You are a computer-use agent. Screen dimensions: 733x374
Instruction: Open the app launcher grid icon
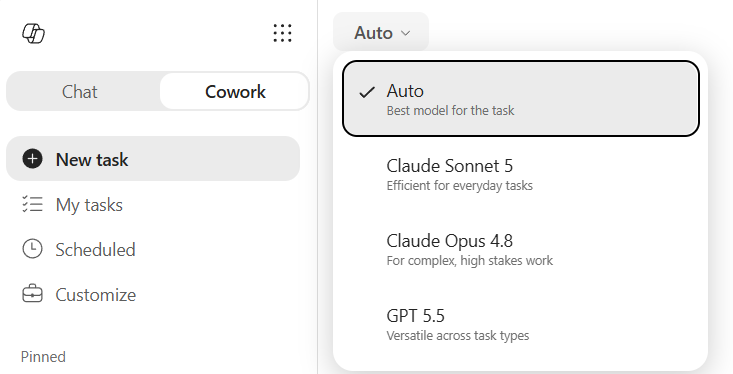(282, 33)
